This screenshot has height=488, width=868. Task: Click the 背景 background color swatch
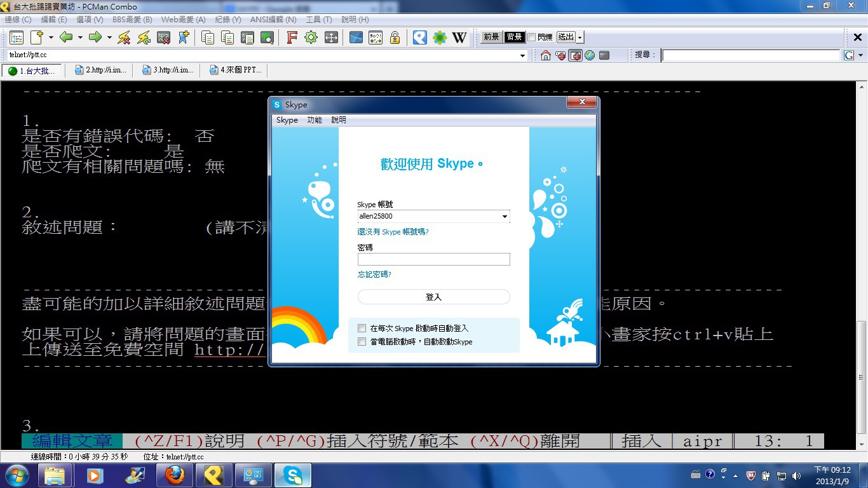[513, 37]
